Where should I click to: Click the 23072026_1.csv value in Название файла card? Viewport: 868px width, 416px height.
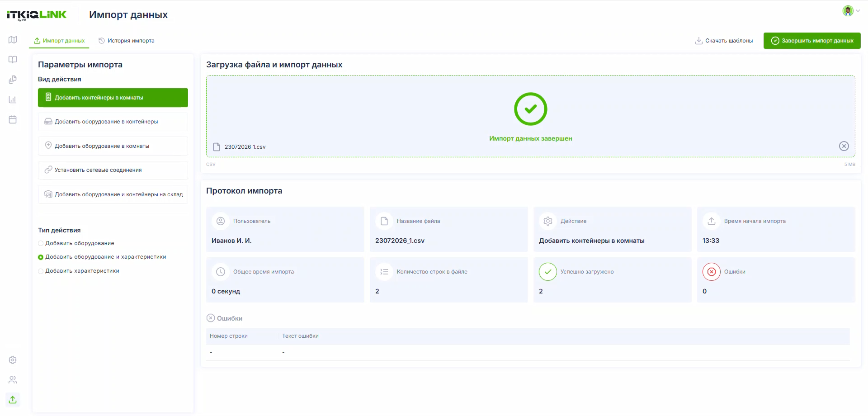tap(400, 241)
